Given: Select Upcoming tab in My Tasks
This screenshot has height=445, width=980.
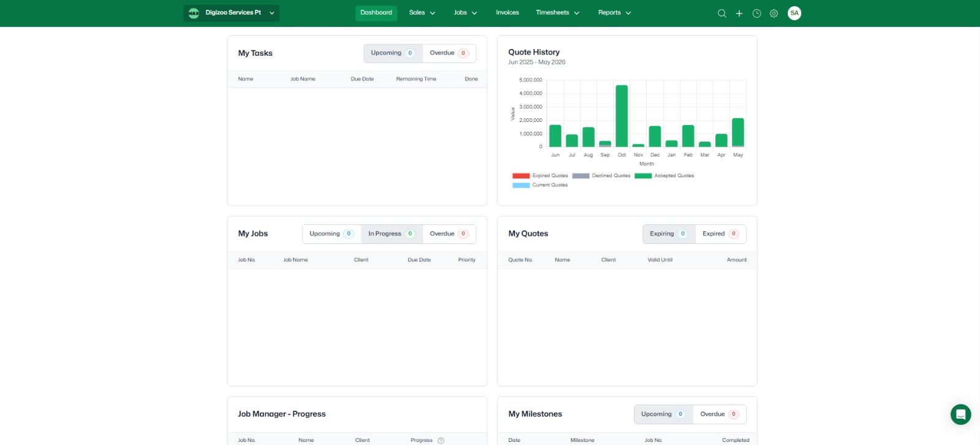Looking at the screenshot, I should [x=393, y=53].
